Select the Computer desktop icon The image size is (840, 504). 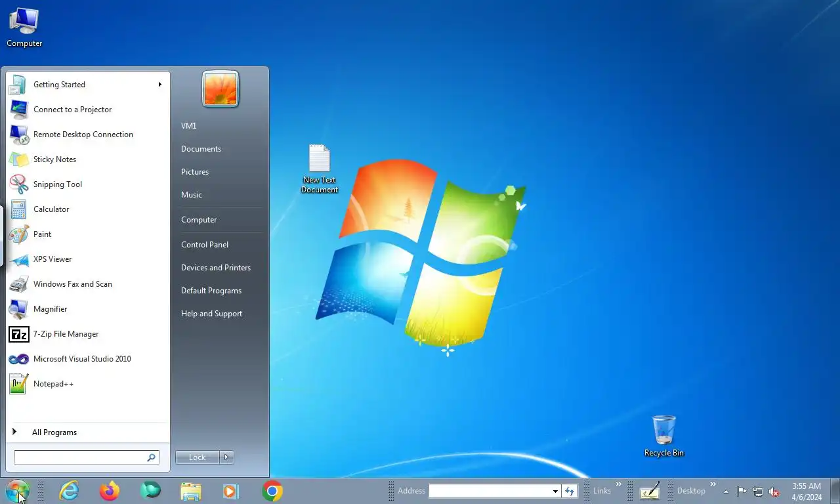coord(24,28)
